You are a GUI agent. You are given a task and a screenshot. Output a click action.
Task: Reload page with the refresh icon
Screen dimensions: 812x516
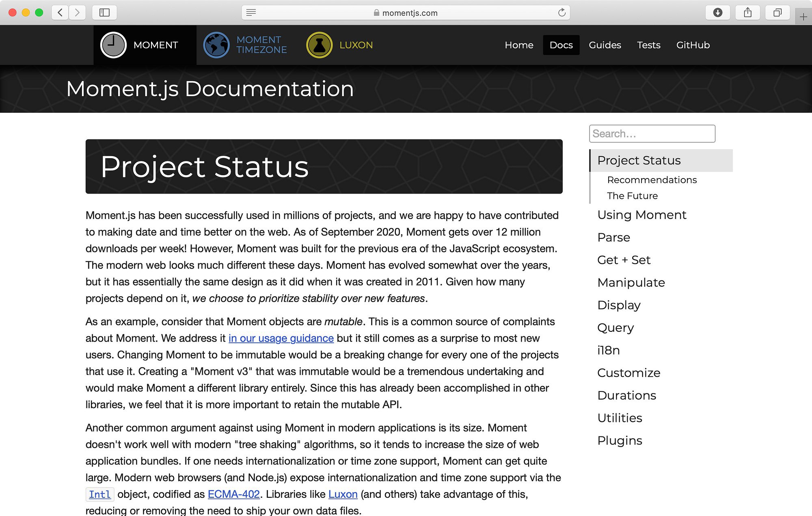561,13
